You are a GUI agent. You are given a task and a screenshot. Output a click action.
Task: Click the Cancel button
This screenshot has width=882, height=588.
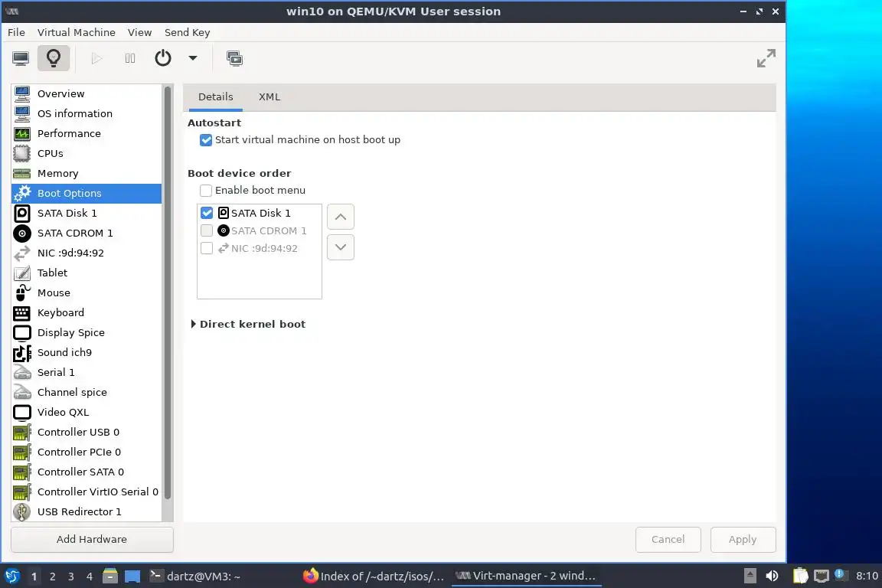coord(668,540)
